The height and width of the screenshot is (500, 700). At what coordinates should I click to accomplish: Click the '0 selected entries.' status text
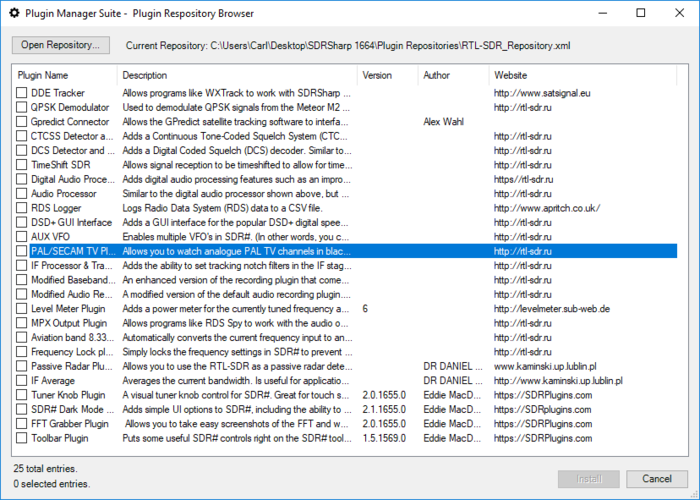coord(51,483)
